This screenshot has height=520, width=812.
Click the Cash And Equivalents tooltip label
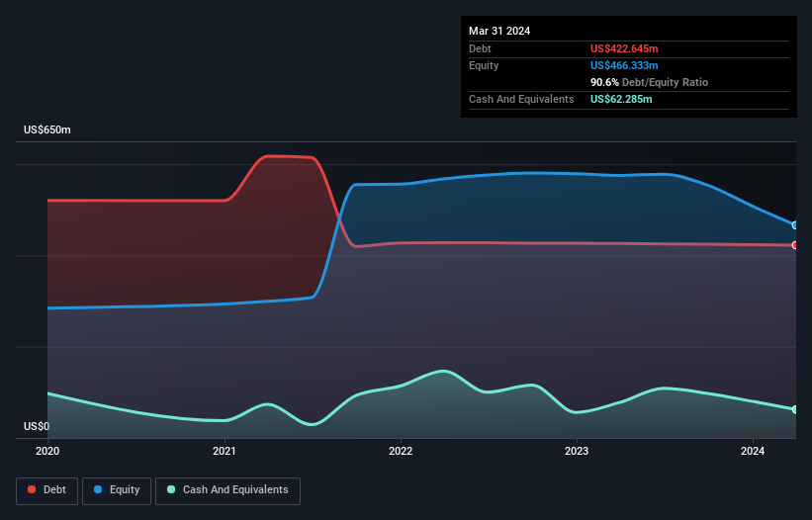[521, 99]
